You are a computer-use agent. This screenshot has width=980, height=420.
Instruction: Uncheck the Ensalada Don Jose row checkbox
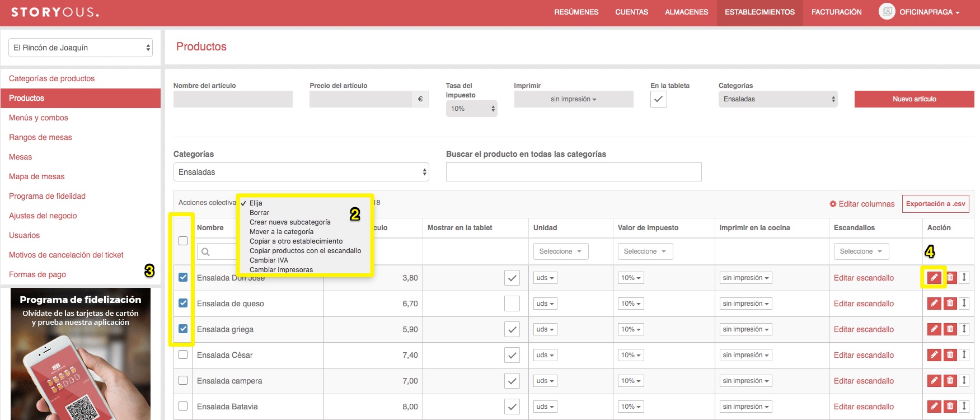click(x=183, y=277)
